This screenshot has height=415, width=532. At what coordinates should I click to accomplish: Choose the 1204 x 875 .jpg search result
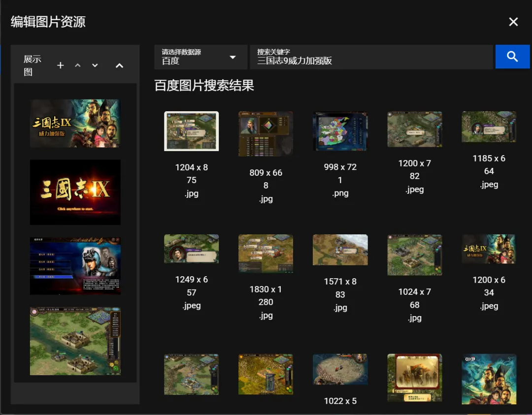point(191,131)
